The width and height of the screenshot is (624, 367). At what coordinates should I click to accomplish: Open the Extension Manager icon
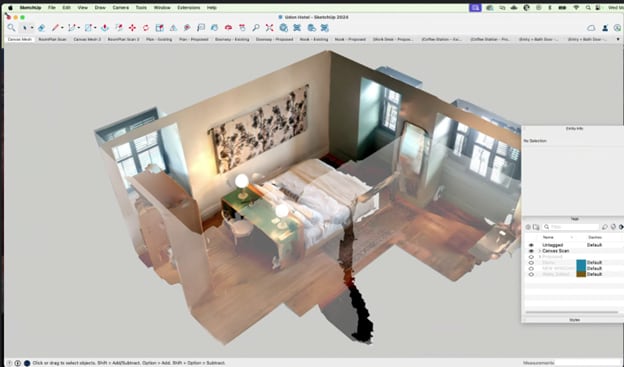pos(325,27)
